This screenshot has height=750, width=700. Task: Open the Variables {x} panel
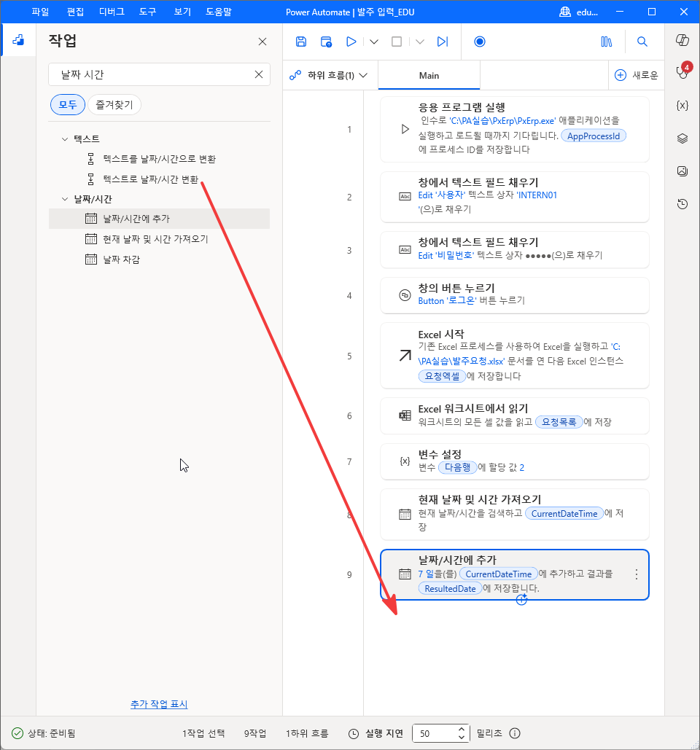click(x=682, y=106)
